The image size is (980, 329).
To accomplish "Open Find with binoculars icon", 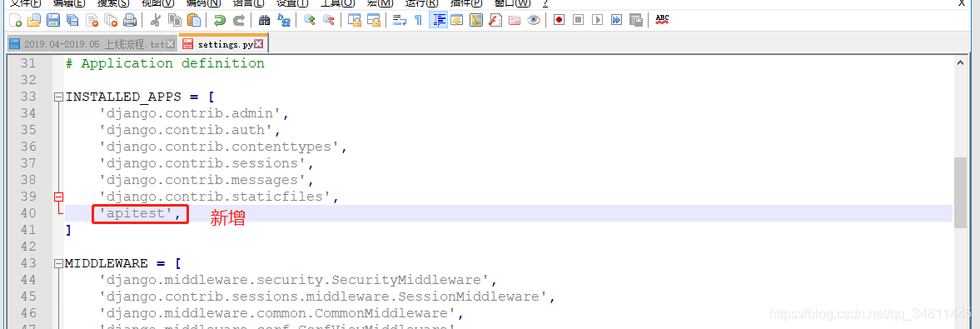I will 265,20.
